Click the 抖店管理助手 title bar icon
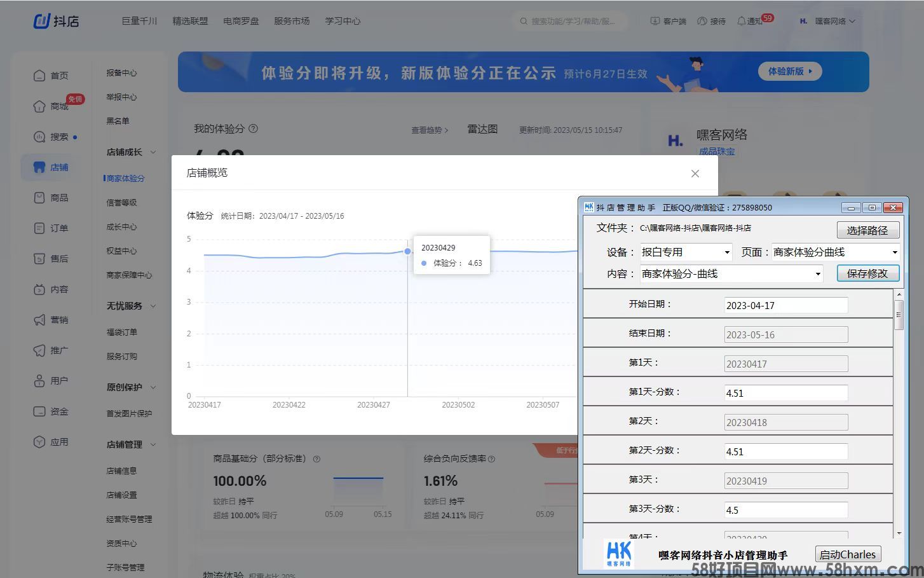 [588, 207]
